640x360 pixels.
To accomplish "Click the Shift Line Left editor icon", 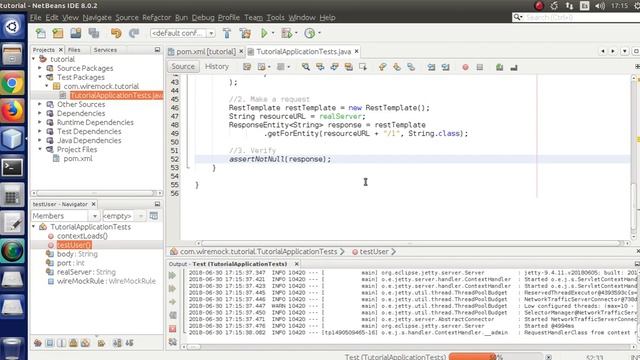I will click(431, 67).
